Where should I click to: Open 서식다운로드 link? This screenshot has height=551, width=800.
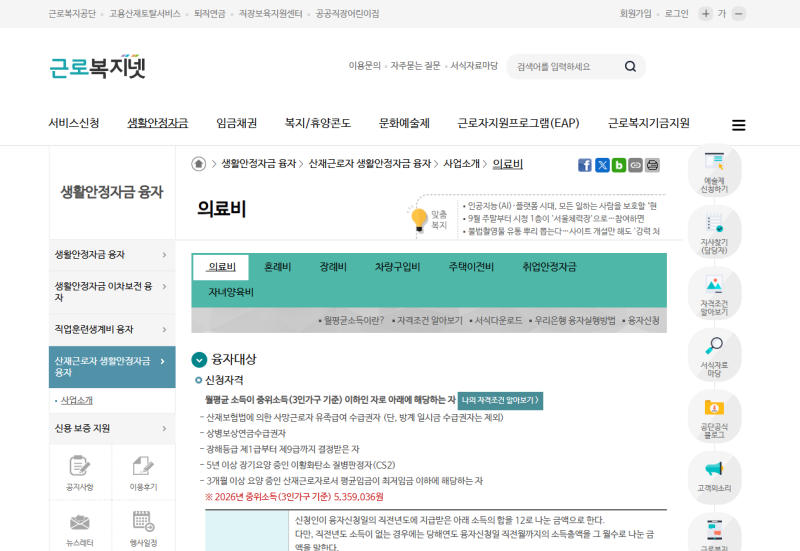[x=498, y=320]
